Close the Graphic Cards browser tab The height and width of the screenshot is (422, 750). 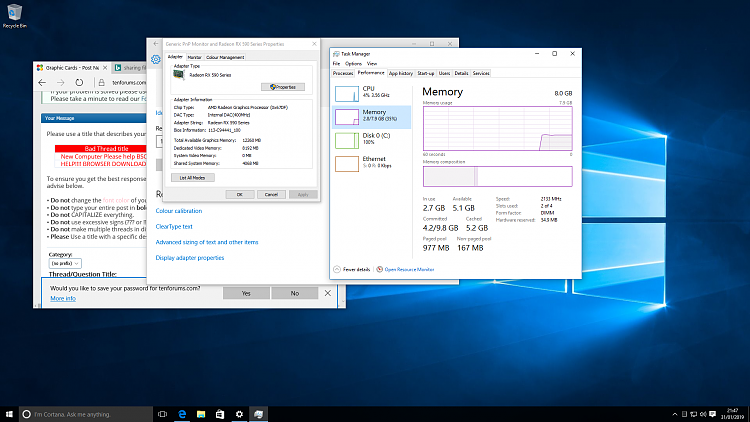click(103, 68)
